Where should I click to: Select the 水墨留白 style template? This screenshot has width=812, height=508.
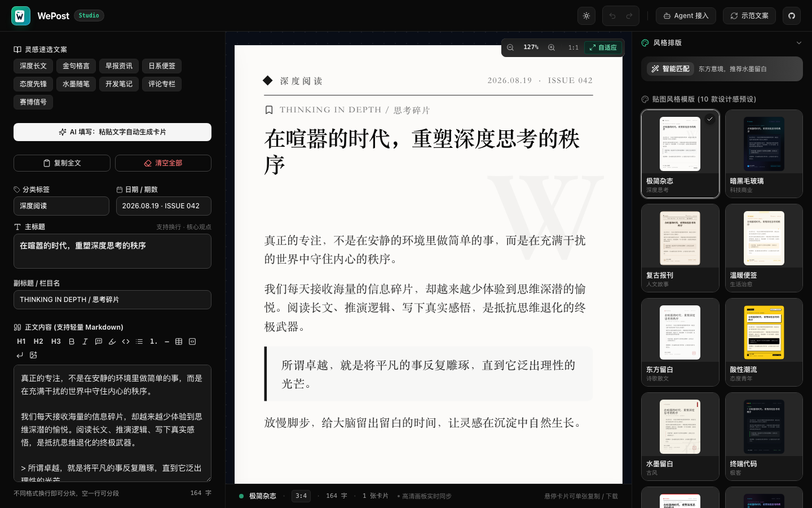point(680,436)
